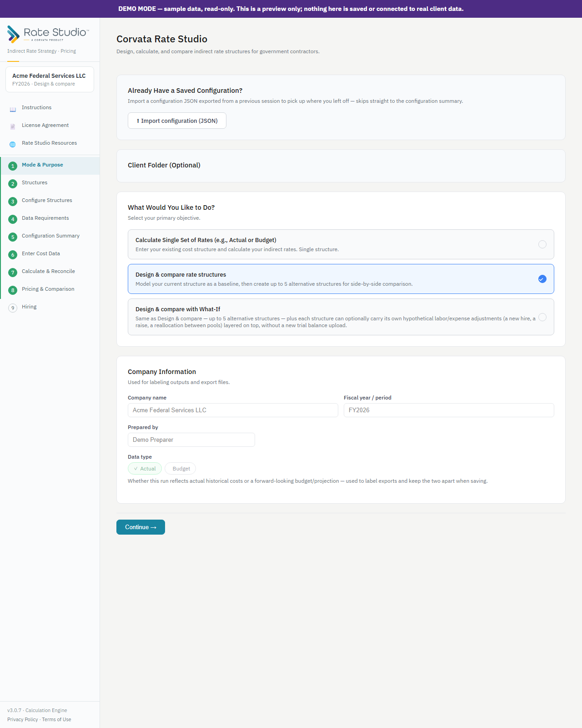This screenshot has width=582, height=728.
Task: Open Acme Federal Services LLC client card
Action: (50, 80)
